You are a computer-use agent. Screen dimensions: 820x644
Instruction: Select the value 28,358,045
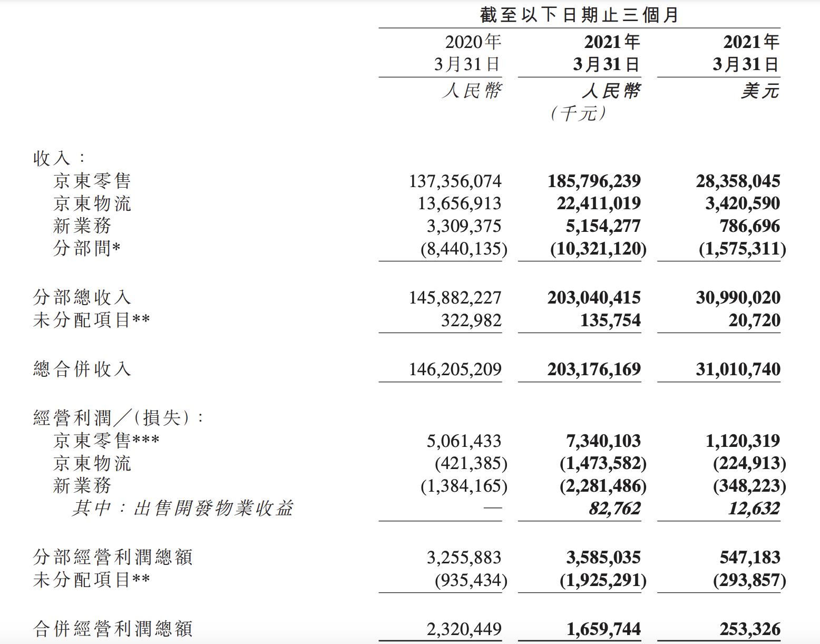coord(738,181)
